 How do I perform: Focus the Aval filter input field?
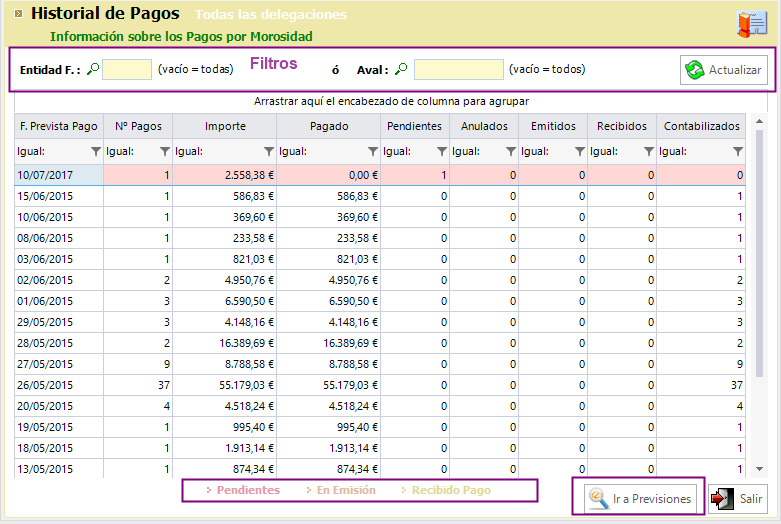tap(459, 69)
